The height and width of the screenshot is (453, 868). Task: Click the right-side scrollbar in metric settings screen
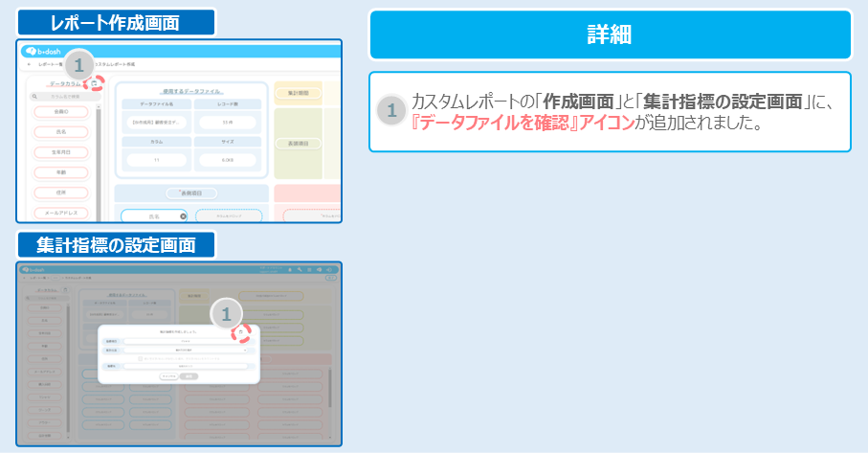pyautogui.click(x=330, y=388)
